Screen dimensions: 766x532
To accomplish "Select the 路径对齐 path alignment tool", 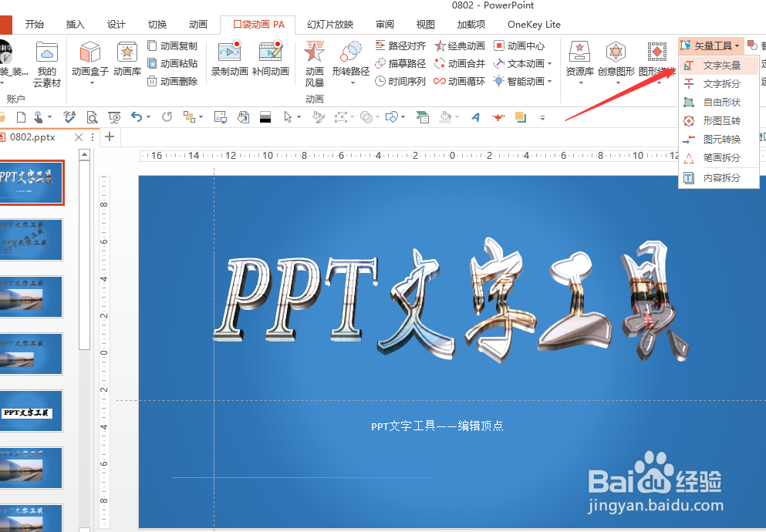I will coord(400,45).
